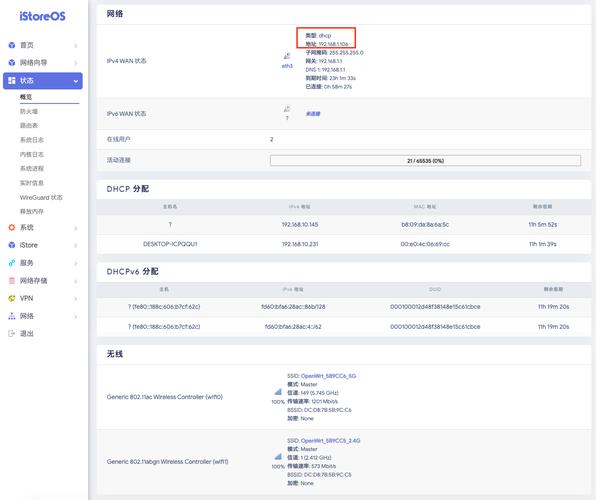Click DHCP lease IP 192.168.10.231
Viewport: 596px width, 500px height.
pos(300,244)
